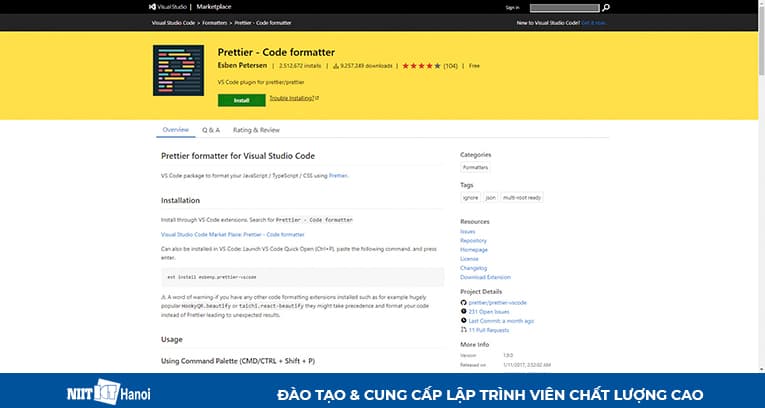Open prettier/prettier-vscode GitHub link
Image resolution: width=765 pixels, height=408 pixels.
pos(498,303)
